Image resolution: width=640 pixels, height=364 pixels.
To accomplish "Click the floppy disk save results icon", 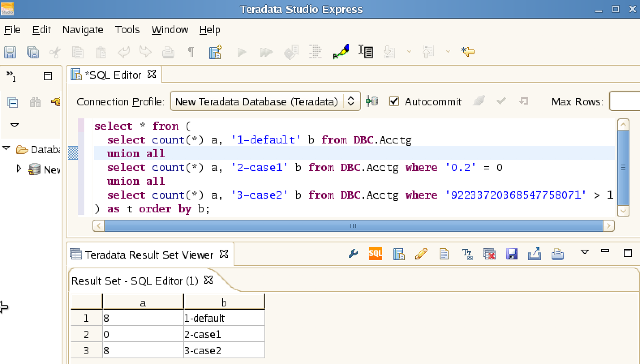I will pos(512,254).
